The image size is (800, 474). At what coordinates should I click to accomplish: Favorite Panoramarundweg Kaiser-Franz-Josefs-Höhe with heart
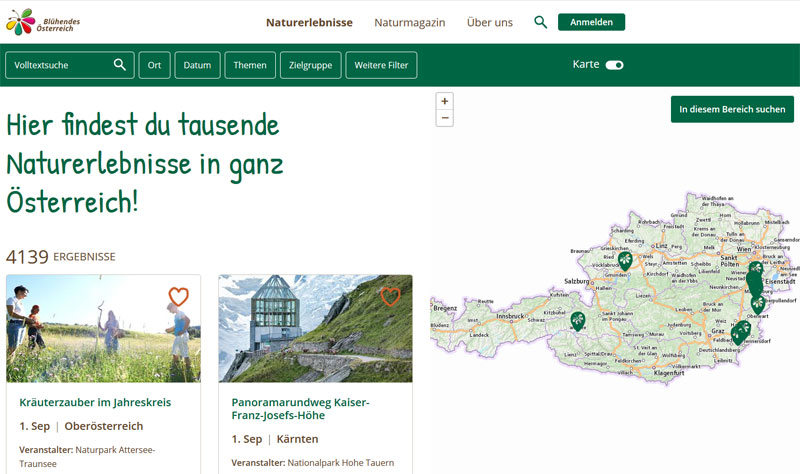click(390, 296)
